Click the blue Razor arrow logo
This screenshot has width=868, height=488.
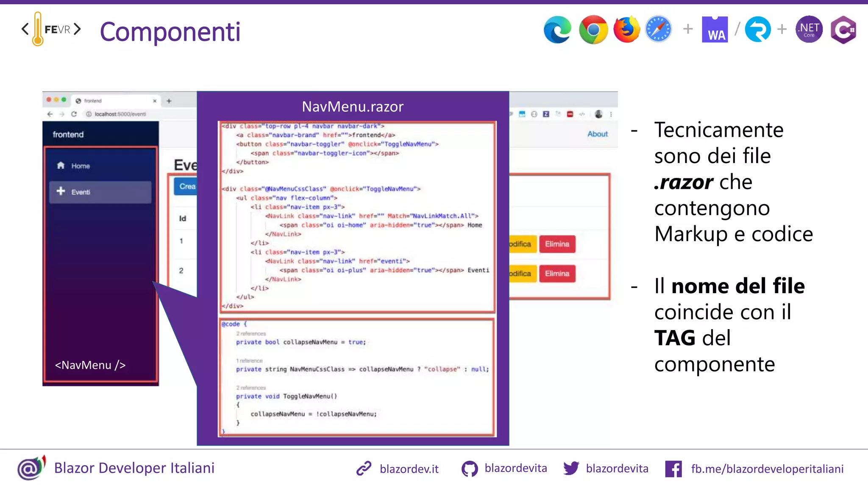coord(758,29)
